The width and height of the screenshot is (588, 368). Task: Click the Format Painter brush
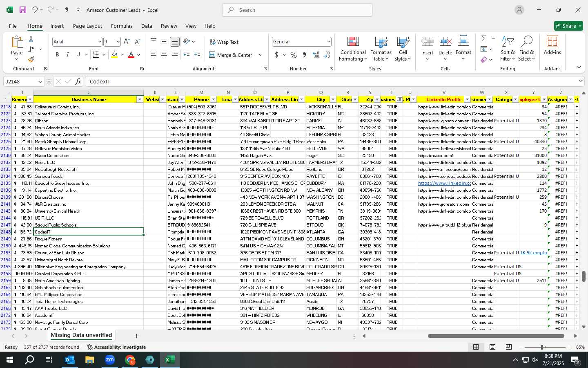click(31, 59)
